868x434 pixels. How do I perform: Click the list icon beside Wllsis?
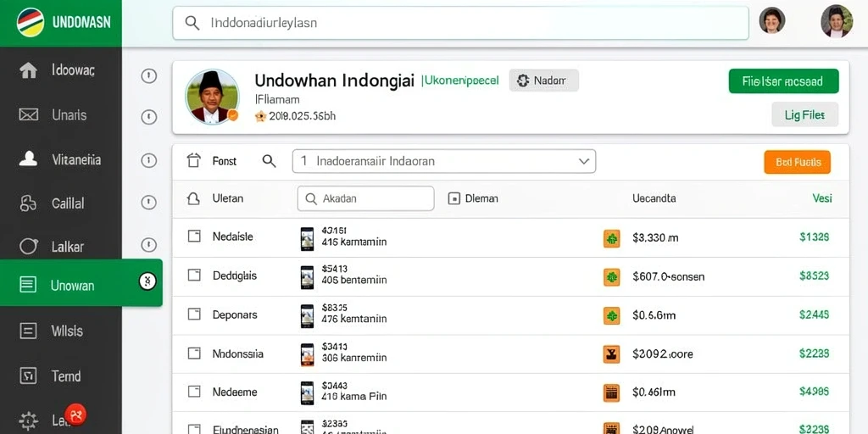28,331
